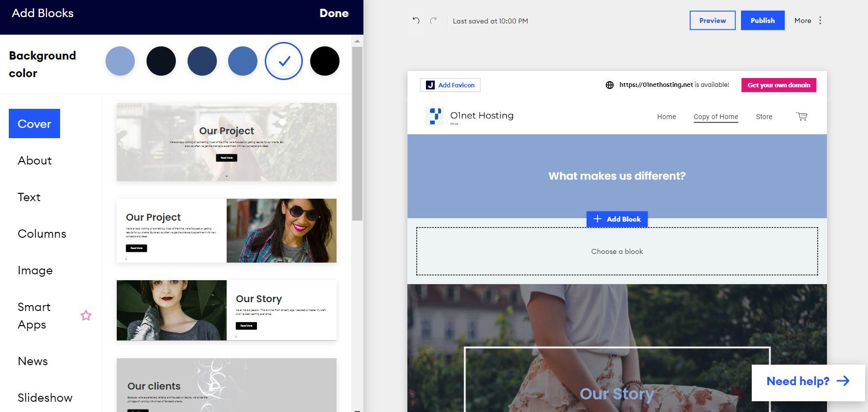
Task: Choose the faded Our Project cover template
Action: [227, 142]
